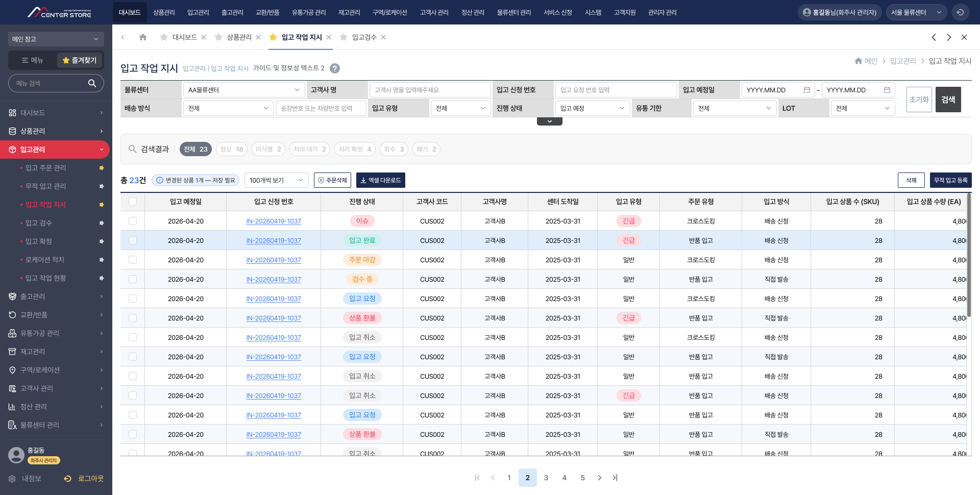Toggle favorite star on 상품관리 tab
The image size is (980, 495).
[218, 37]
